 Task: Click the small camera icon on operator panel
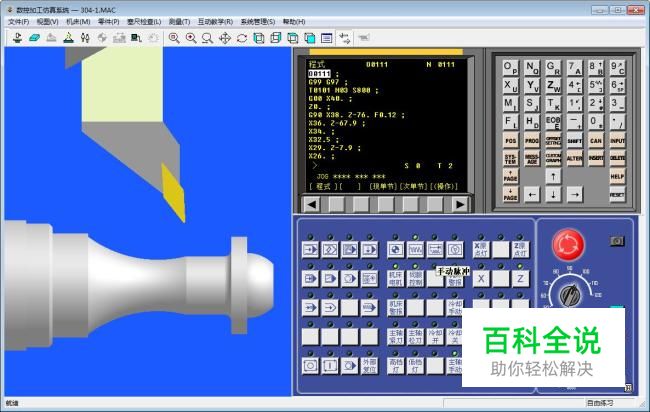pos(617,241)
